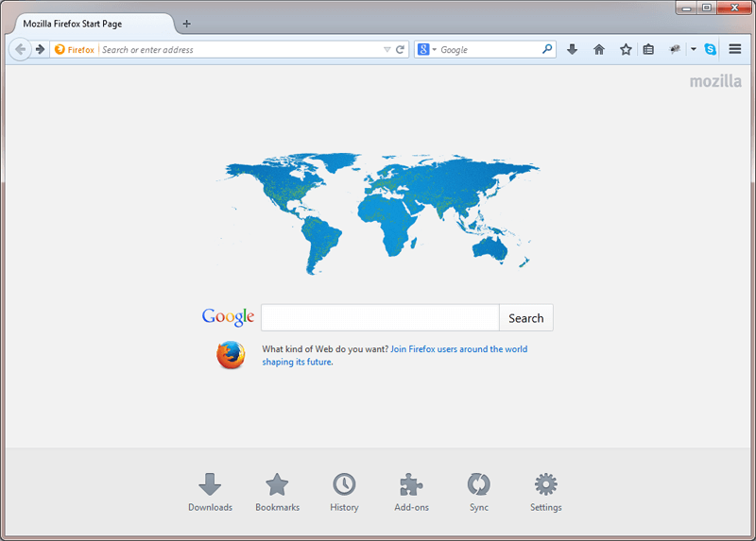Click the add-on icon left of dropdown arrow
Viewport: 756px width, 541px height.
(x=675, y=49)
